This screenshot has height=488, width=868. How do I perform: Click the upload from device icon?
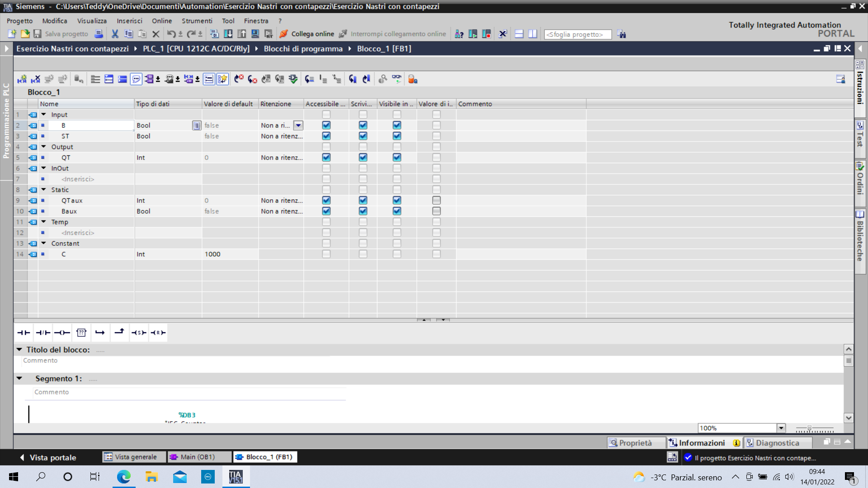click(242, 34)
